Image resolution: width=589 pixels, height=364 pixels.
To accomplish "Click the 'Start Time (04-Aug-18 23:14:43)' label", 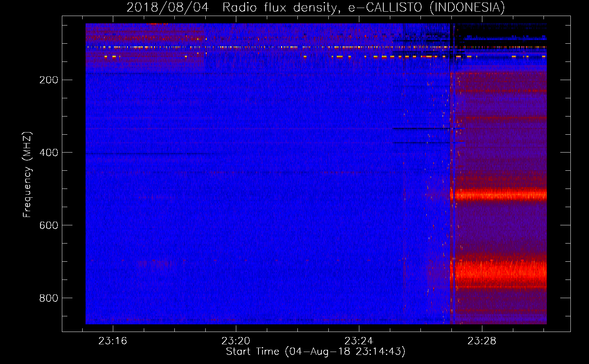I will point(316,352).
